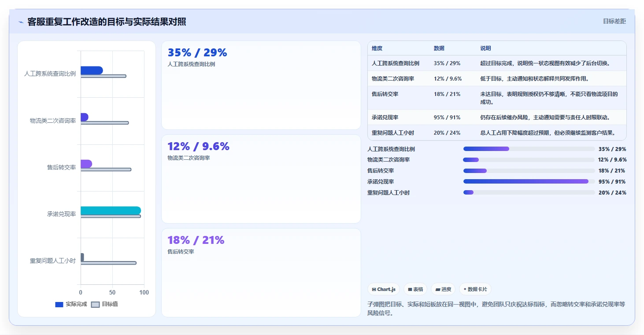Click the lightning icon beside the dashboard title
Image resolution: width=644 pixels, height=335 pixels.
[21, 22]
